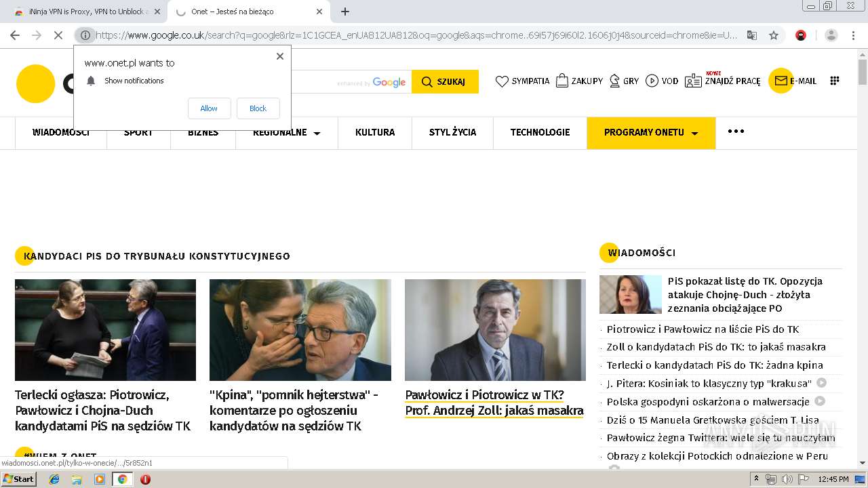
Task: Close the Onet tab
Action: point(319,12)
